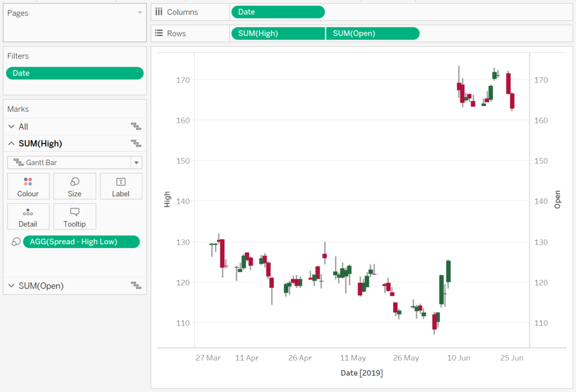Expand the All marks section
The width and height of the screenshot is (576, 392).
[11, 127]
